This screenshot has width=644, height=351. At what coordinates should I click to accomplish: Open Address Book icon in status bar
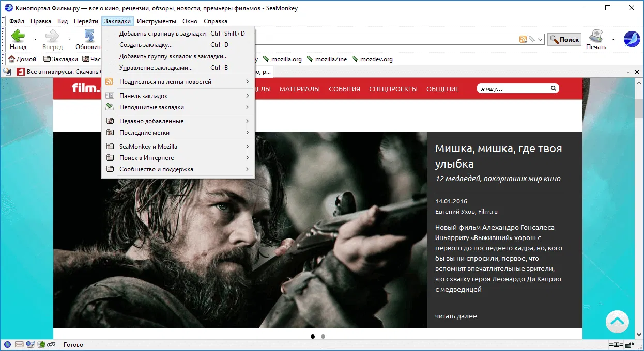pyautogui.click(x=40, y=344)
